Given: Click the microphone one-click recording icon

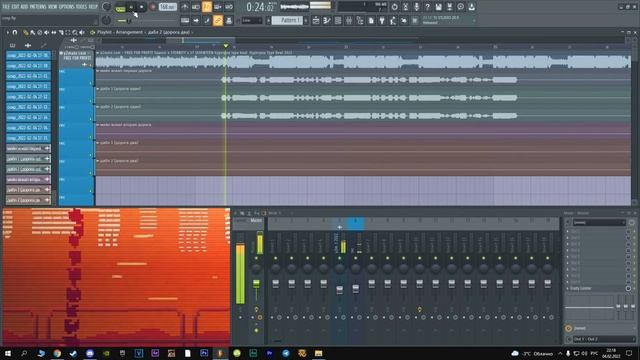Looking at the screenshot, I should point(416,7).
